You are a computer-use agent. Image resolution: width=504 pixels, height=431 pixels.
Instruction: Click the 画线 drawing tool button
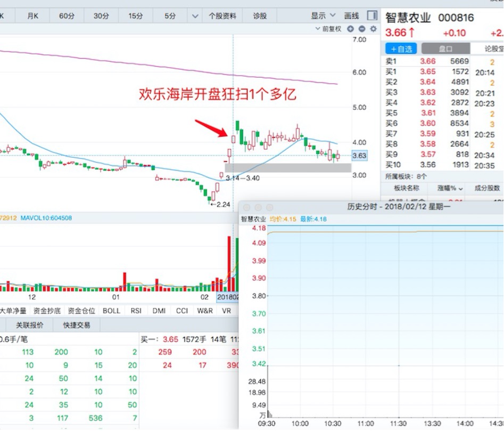[x=352, y=15]
